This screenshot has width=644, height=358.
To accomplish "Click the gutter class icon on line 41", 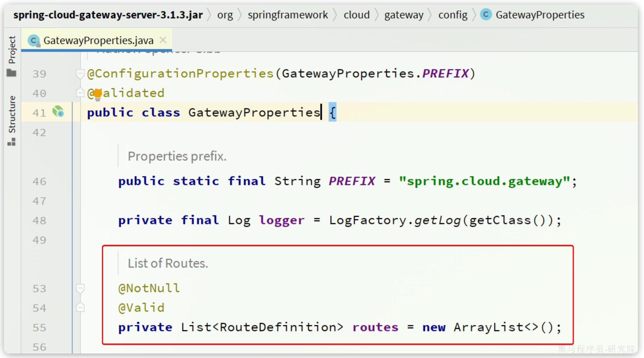I will pos(58,112).
